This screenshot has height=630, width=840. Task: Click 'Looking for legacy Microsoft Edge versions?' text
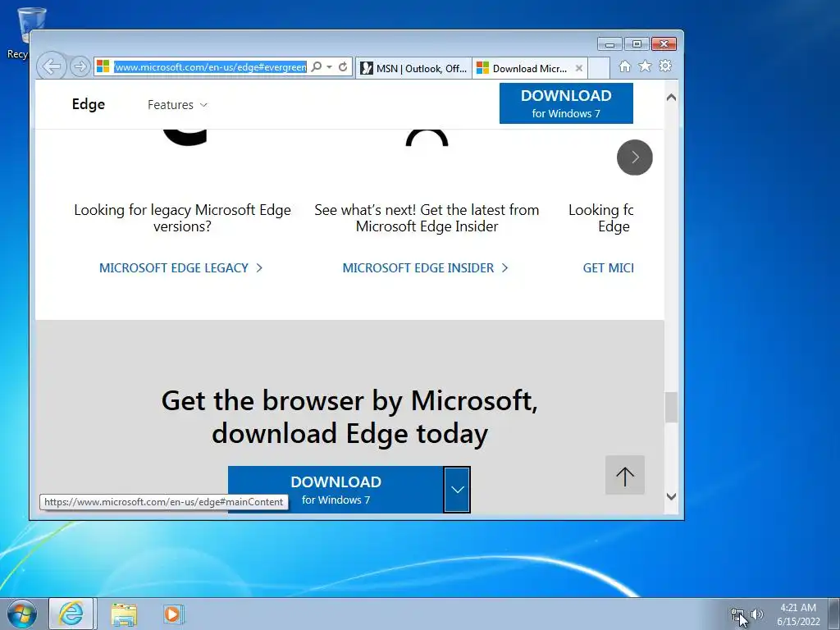pyautogui.click(x=182, y=218)
